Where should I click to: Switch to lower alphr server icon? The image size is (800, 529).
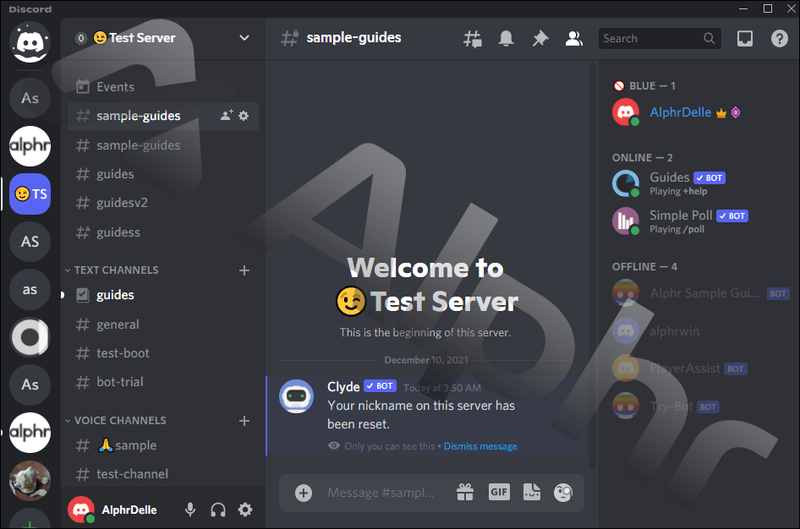[30, 433]
